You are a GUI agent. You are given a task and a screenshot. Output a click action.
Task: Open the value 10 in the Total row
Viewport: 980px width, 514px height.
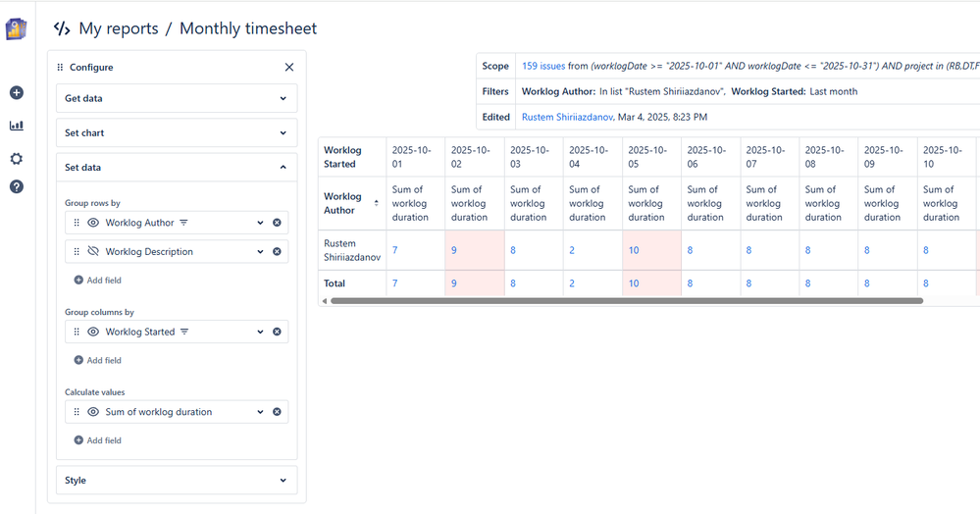pos(634,283)
